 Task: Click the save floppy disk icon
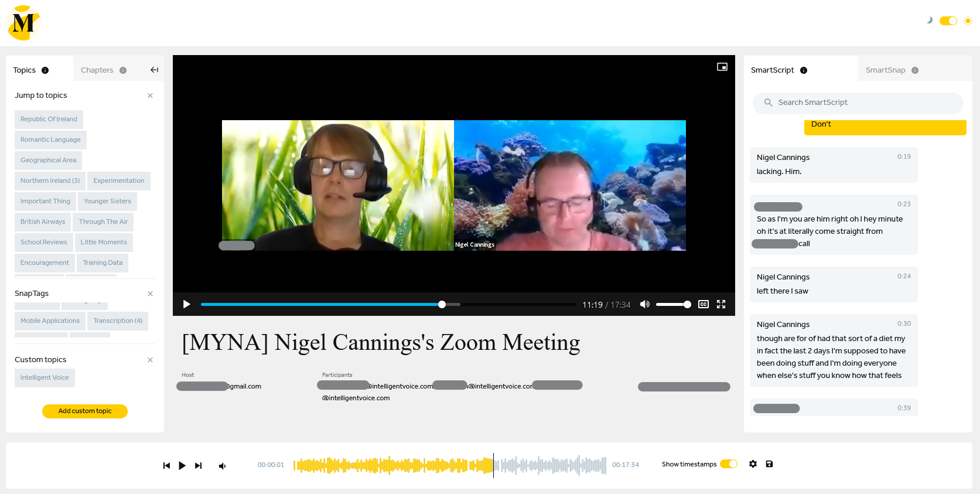769,464
